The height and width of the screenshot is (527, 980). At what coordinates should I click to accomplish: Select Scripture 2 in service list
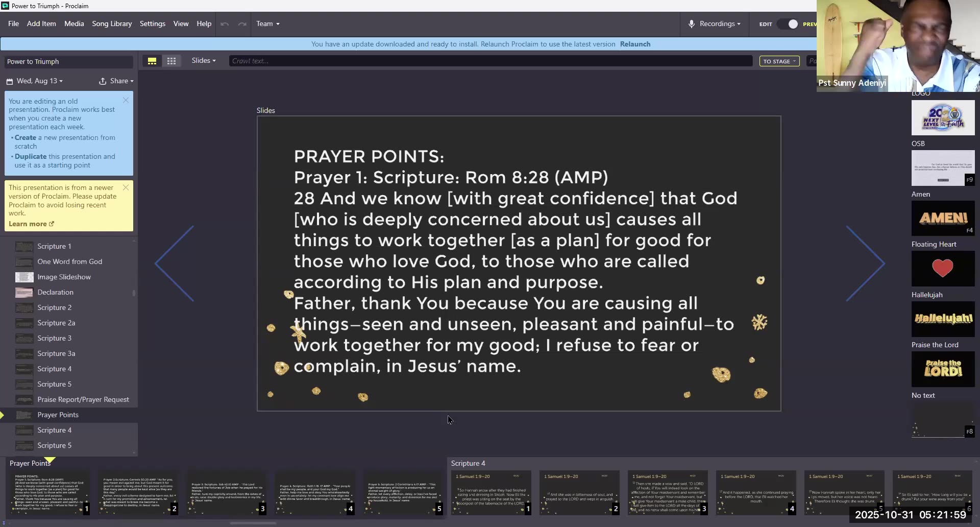pyautogui.click(x=69, y=307)
